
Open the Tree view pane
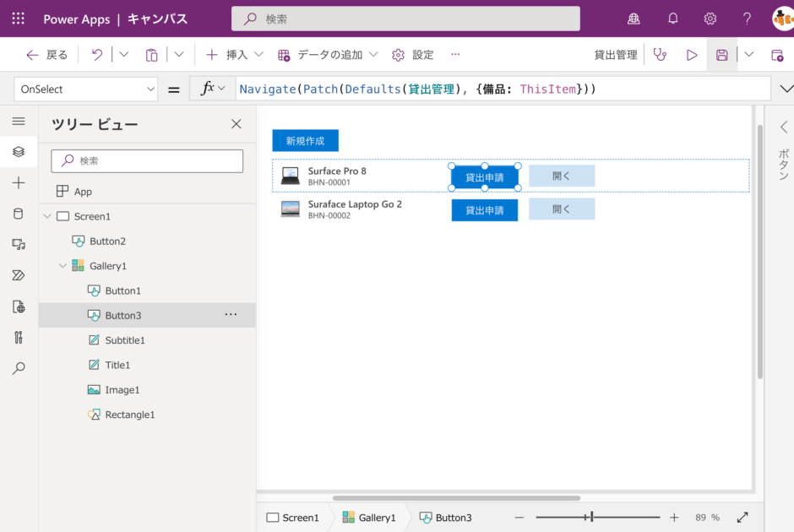tap(19, 152)
